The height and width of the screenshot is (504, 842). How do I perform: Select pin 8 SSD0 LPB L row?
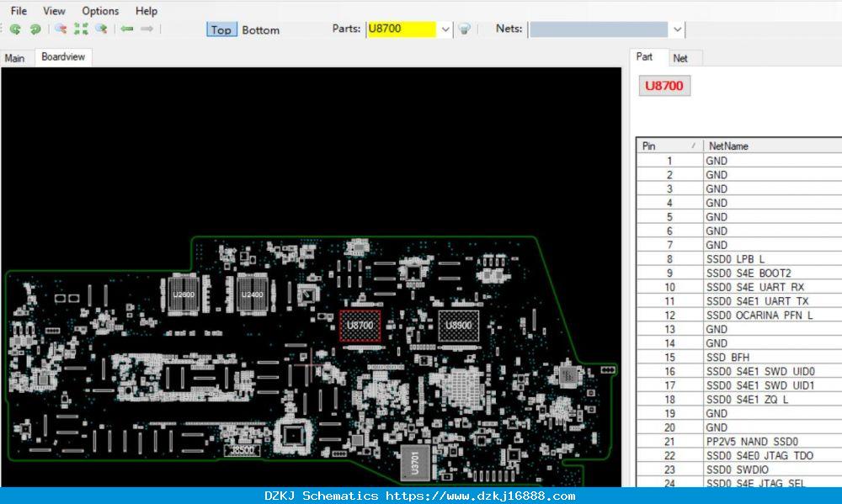click(x=739, y=258)
